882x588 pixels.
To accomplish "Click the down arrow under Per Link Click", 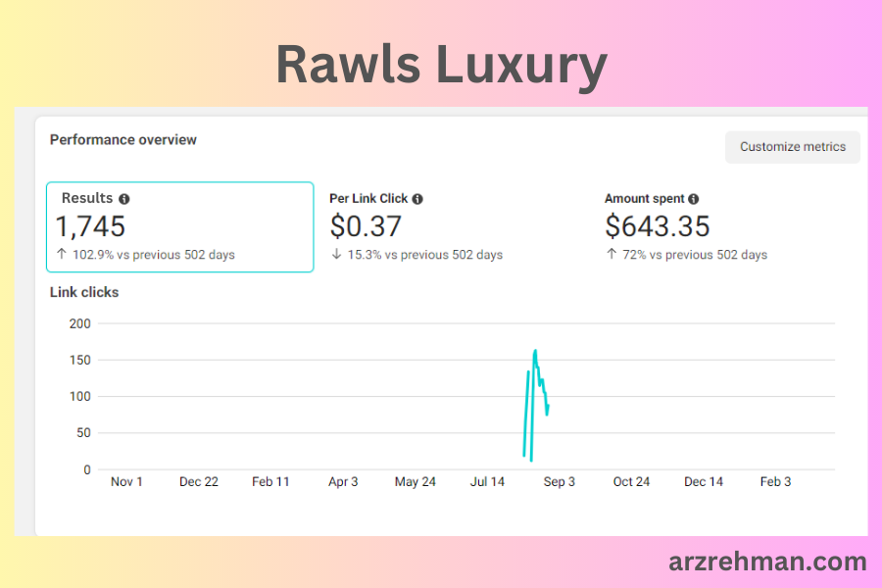I will [336, 255].
